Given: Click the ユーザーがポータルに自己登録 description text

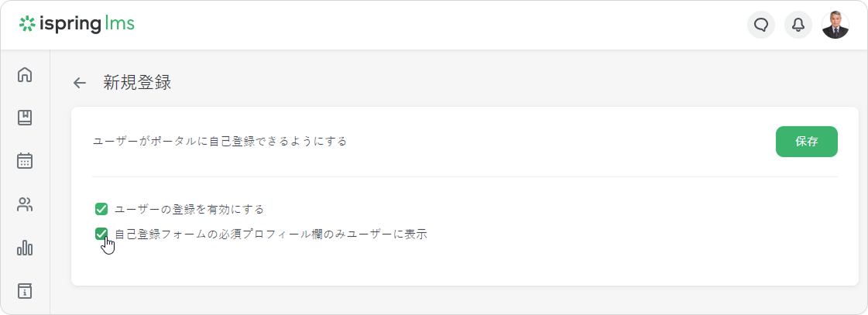Looking at the screenshot, I should click(x=220, y=142).
